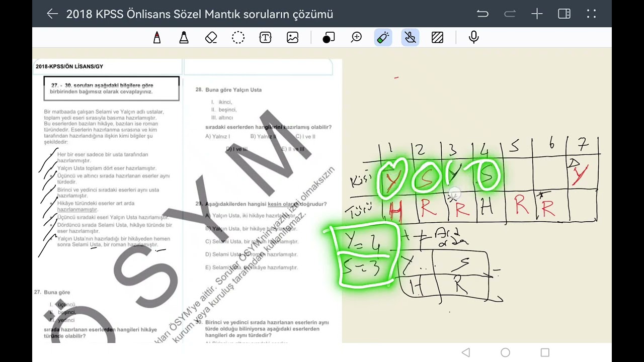This screenshot has width=644, height=362.
Task: Tap question '28. Buna göre Yalçın Usta'
Action: point(228,90)
